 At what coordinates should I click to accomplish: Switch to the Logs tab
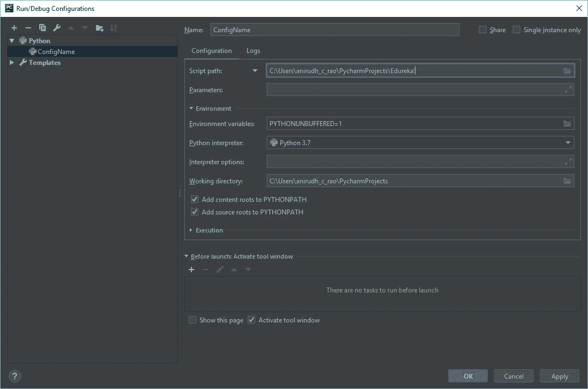[253, 51]
